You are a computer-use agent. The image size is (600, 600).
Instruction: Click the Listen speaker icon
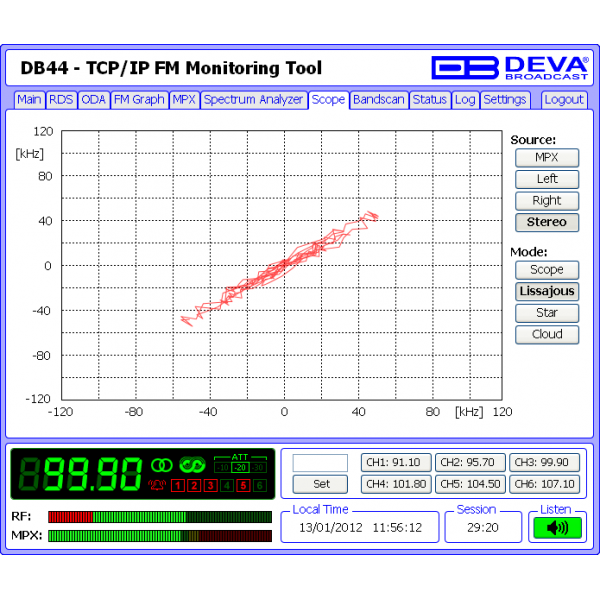[x=557, y=528]
